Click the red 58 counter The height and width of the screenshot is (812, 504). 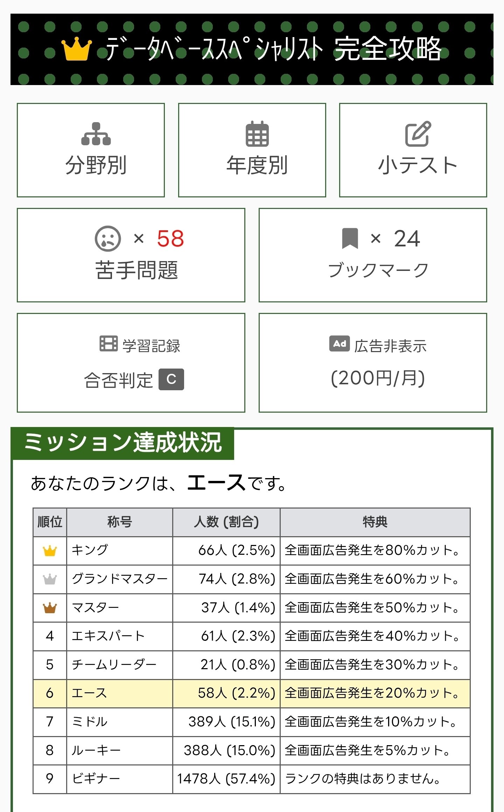click(x=170, y=238)
